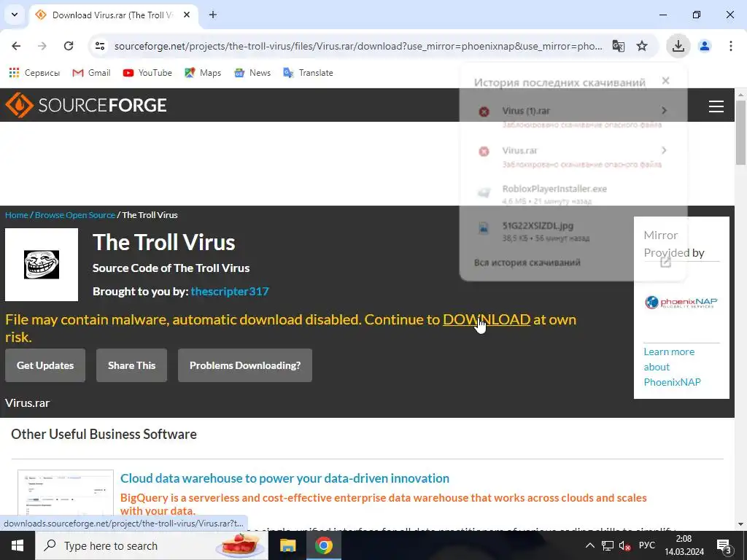747x560 pixels.
Task: Open the notification center icon
Action: (724, 546)
